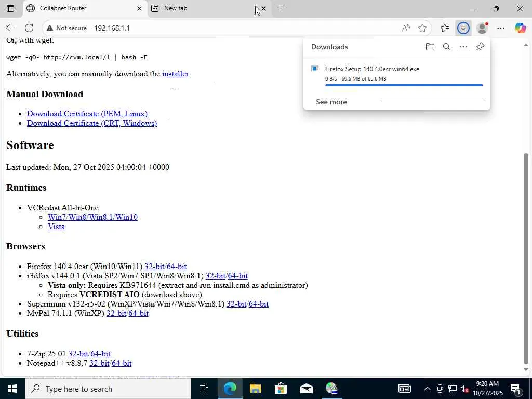Add page to favorites with star icon
Viewport: 532px width, 399px height.
[x=422, y=28]
